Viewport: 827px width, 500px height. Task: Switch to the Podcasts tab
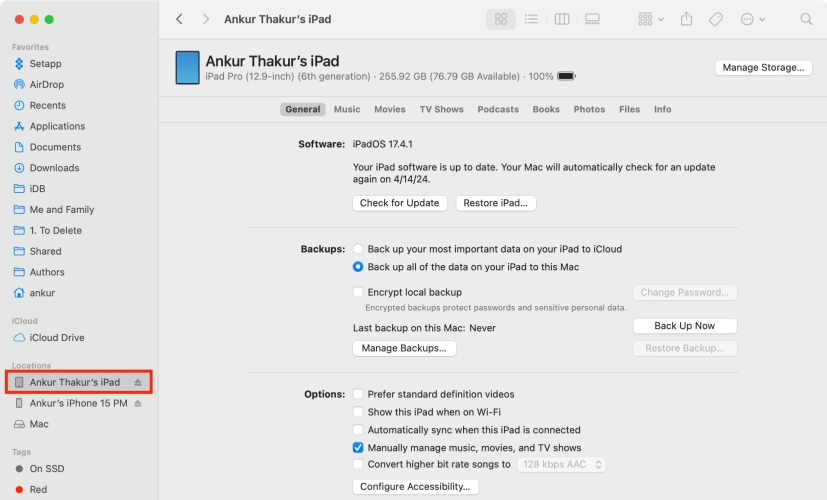tap(498, 109)
